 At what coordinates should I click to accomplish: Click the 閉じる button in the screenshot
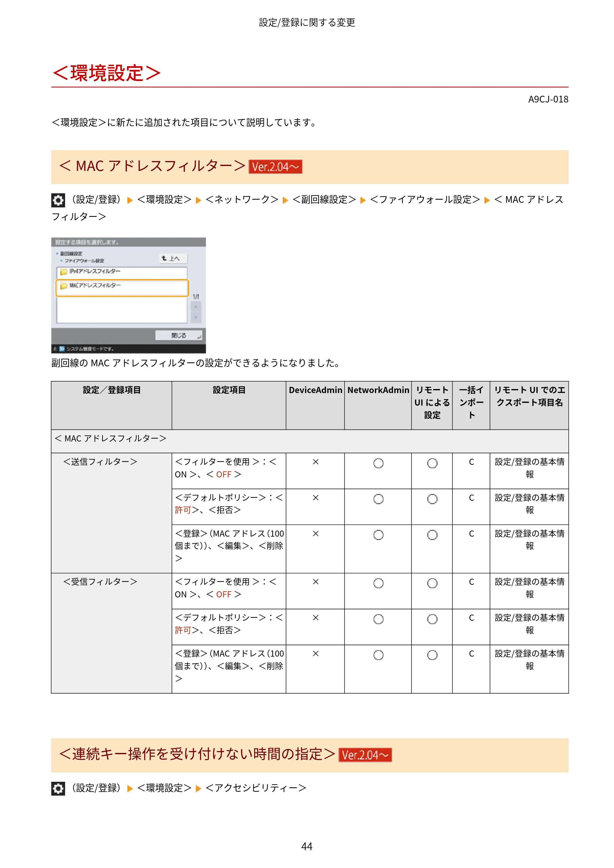point(179,335)
